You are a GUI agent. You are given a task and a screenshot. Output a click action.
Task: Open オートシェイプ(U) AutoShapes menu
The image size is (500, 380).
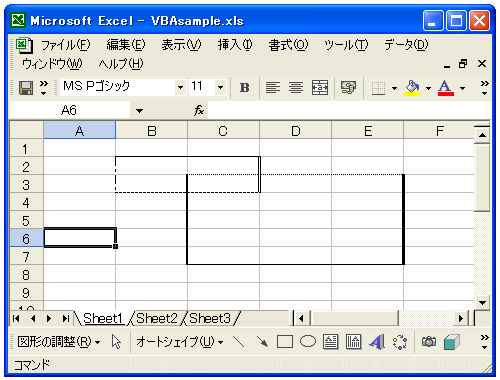point(179,342)
